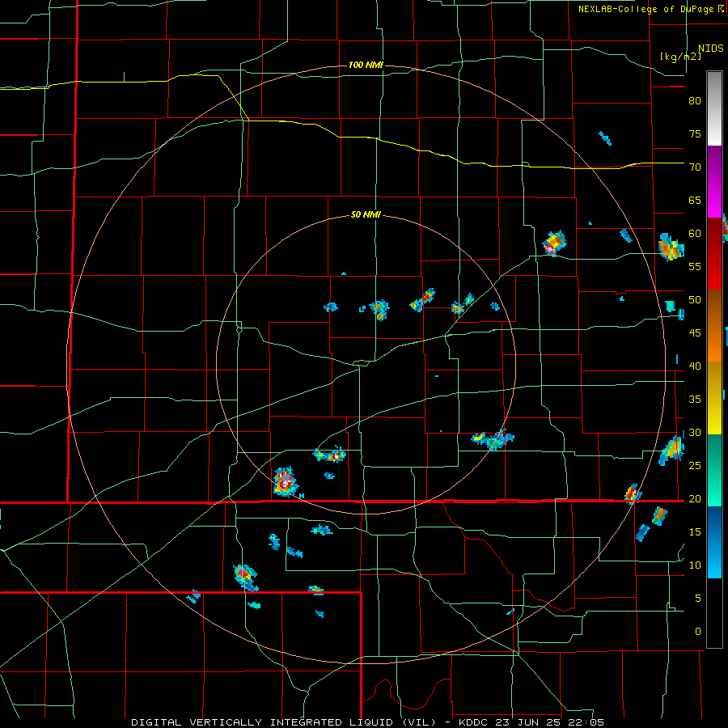This screenshot has height=728, width=728.
Task: Pick the blue segment of color bar
Action: click(x=714, y=542)
